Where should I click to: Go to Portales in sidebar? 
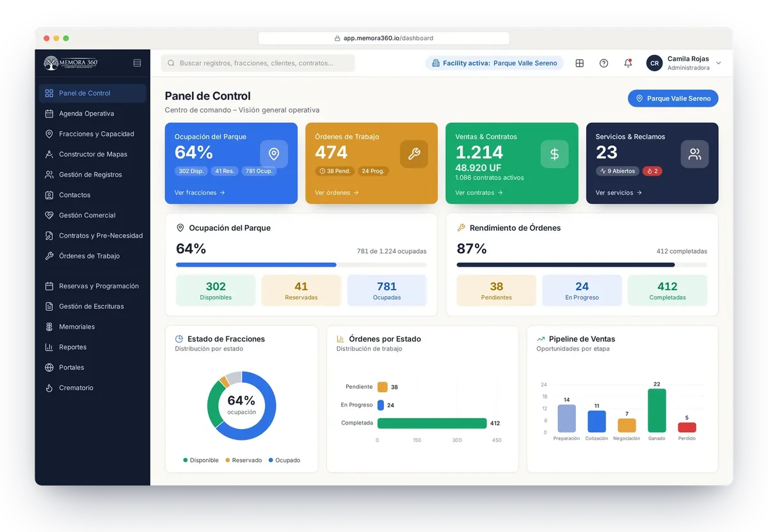point(92,368)
